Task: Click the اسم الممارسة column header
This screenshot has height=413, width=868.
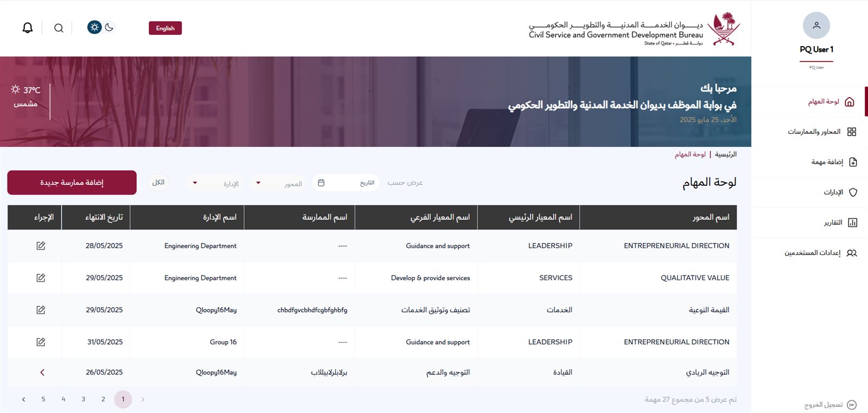Action: pyautogui.click(x=299, y=217)
